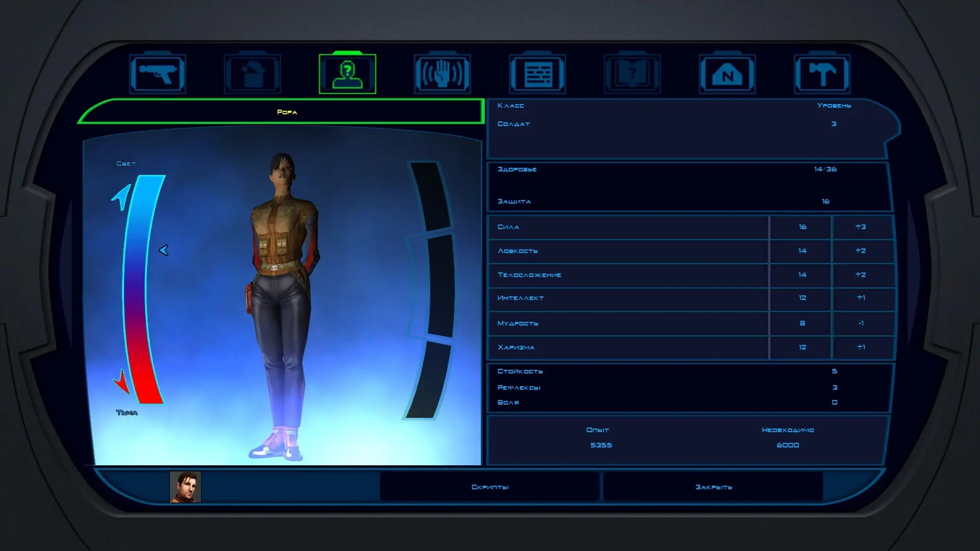Click the alignment meter pointer marker
Viewport: 980px width, 551px height.
click(163, 250)
